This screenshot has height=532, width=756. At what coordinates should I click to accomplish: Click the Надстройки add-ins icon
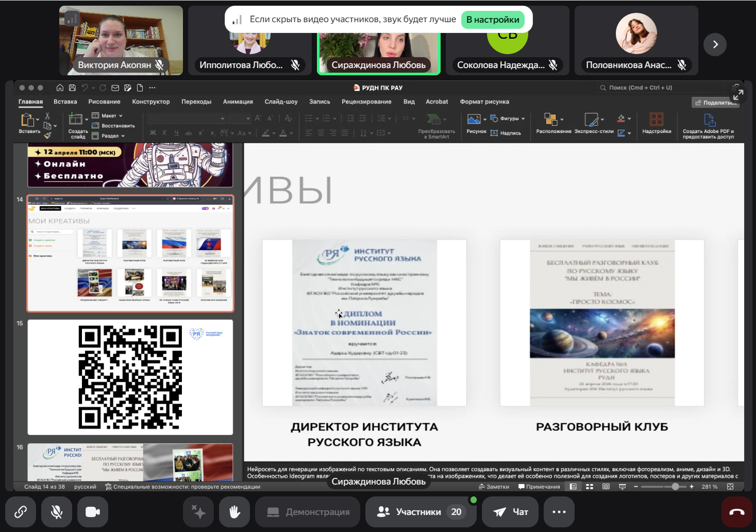(x=657, y=120)
